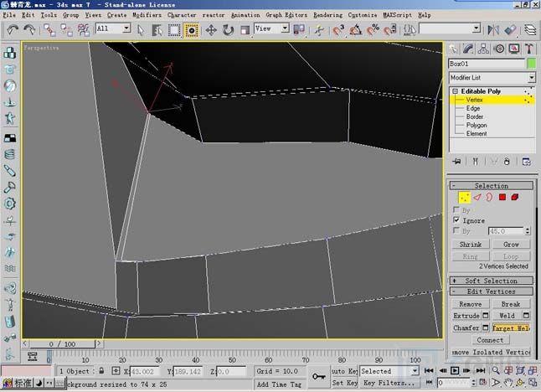
Task: Open the MAXScript menu
Action: point(397,15)
